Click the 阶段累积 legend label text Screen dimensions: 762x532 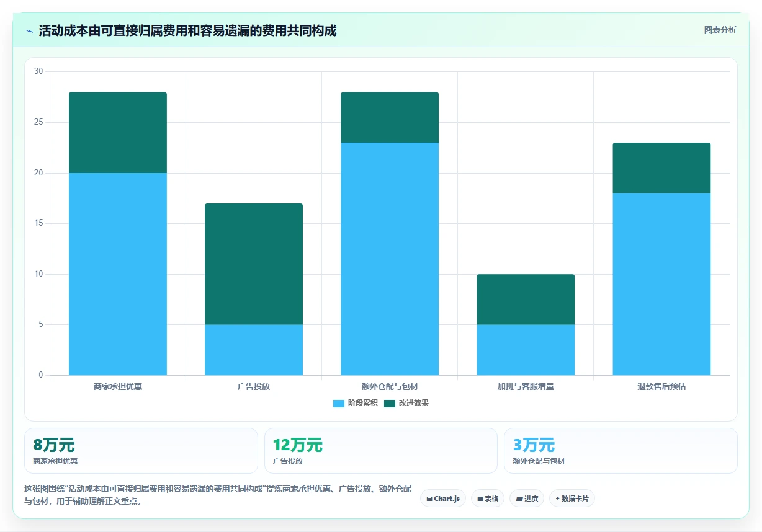(x=362, y=403)
